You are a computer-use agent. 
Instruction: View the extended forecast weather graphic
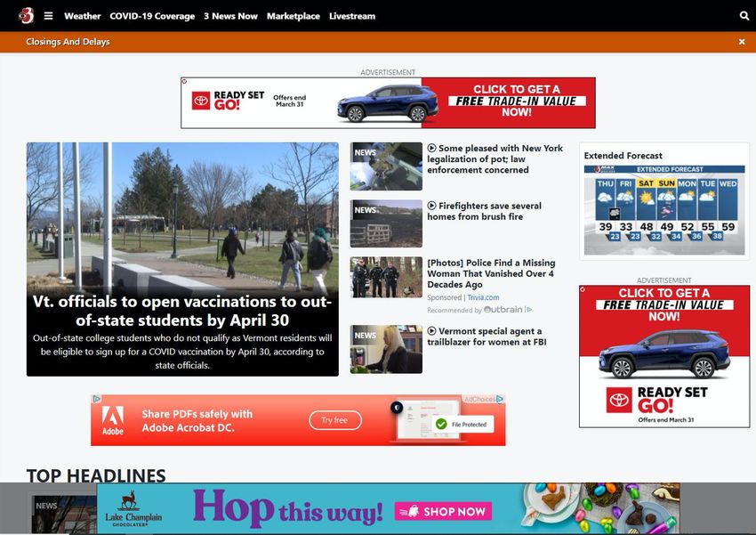coord(664,210)
